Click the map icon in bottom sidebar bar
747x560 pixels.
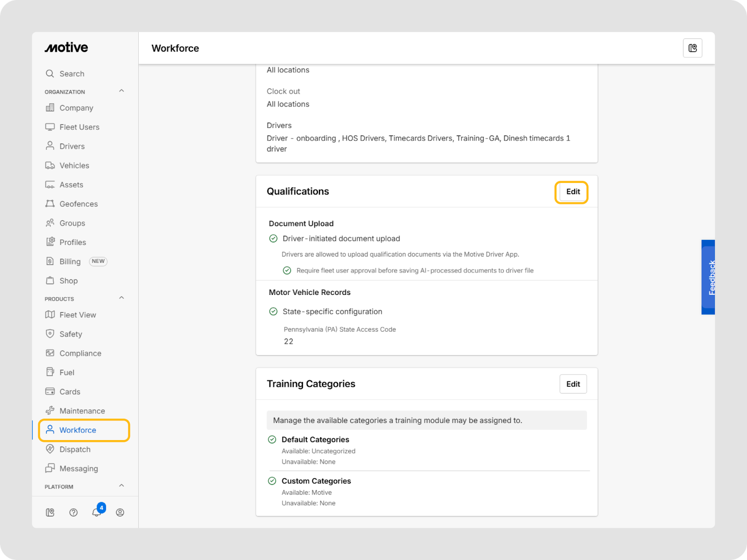[x=50, y=512]
